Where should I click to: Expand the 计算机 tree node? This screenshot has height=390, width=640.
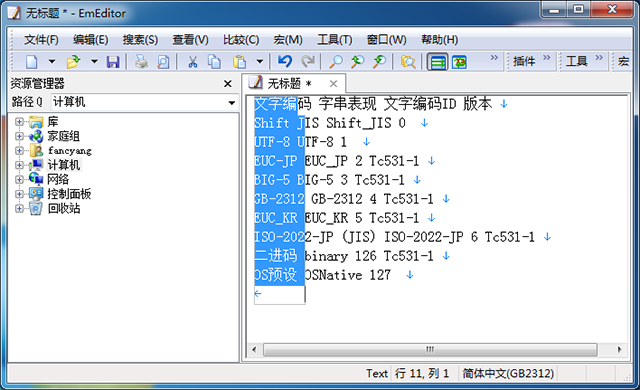(x=19, y=165)
